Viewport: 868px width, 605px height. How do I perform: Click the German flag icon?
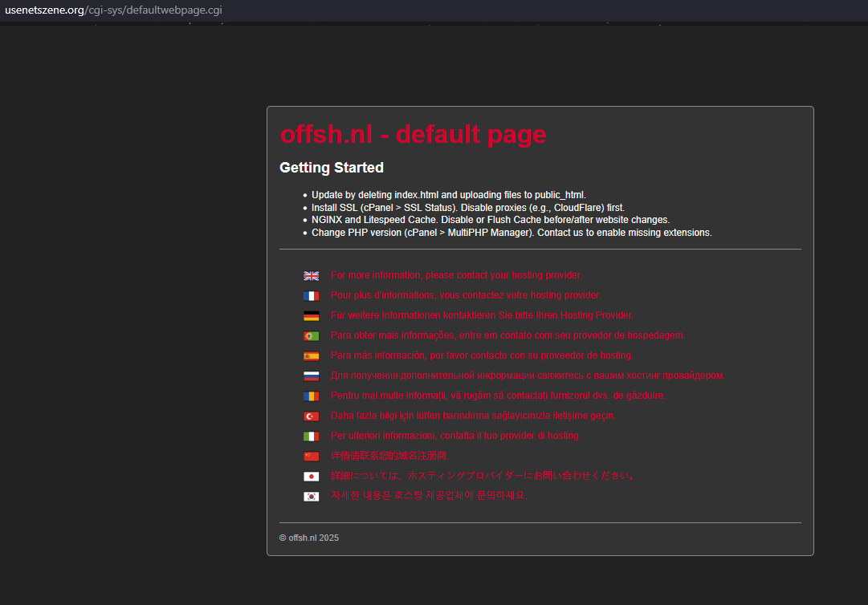(312, 316)
